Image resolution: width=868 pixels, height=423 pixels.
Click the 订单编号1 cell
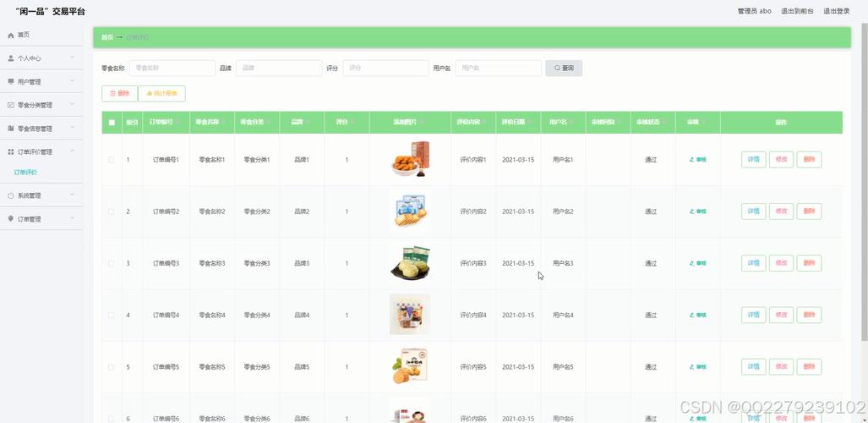[166, 160]
